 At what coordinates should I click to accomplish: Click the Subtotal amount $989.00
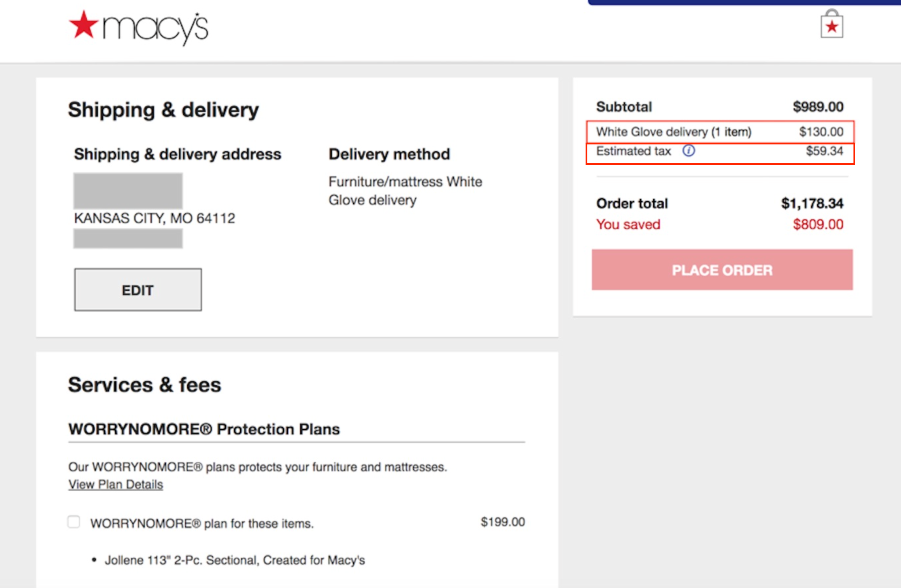click(818, 107)
